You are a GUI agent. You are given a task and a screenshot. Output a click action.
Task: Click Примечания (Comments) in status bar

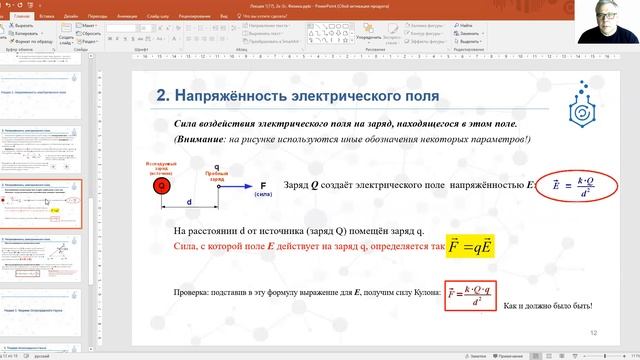point(508,356)
